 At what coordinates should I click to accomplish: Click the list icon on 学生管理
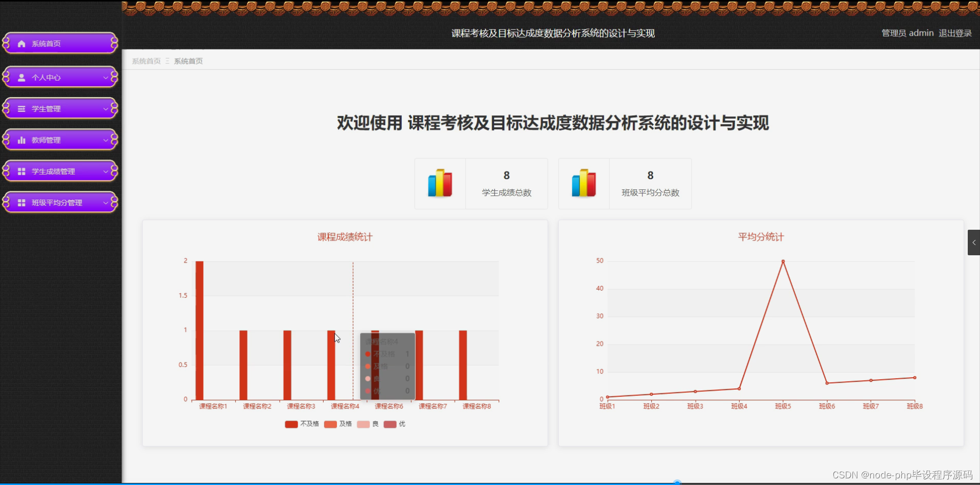point(21,108)
